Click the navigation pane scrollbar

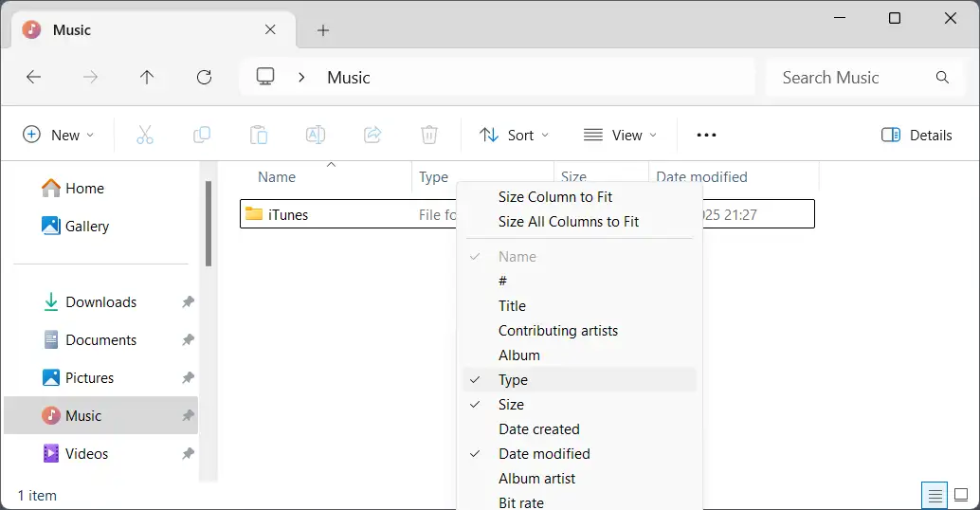(208, 224)
